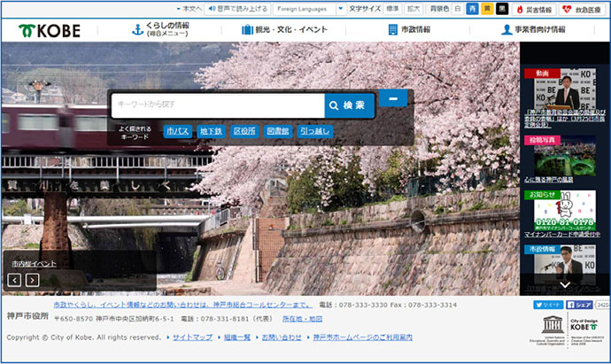Open 観光・文化・イベント menu
Image resolution: width=611 pixels, height=364 pixels.
pyautogui.click(x=285, y=29)
